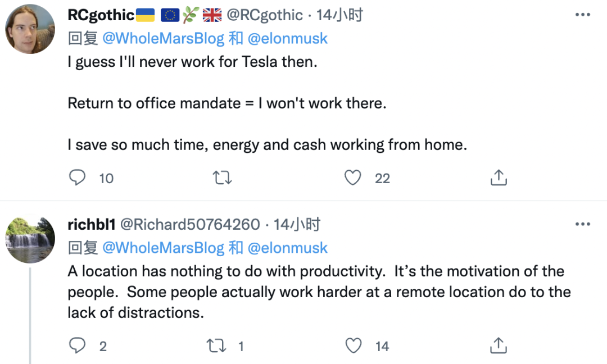Like RCgothic's tweet with heart icon
Viewport: 607px width, 364px height.
pyautogui.click(x=352, y=178)
